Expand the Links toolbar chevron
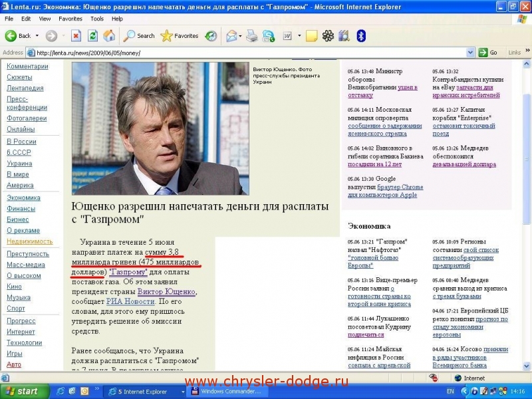Viewport: 532px width, 399px height. 527,51
